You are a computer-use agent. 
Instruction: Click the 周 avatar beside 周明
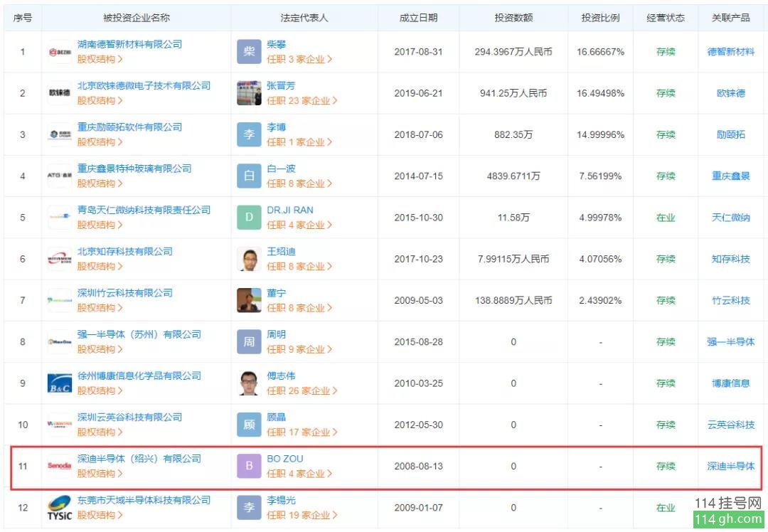250,342
